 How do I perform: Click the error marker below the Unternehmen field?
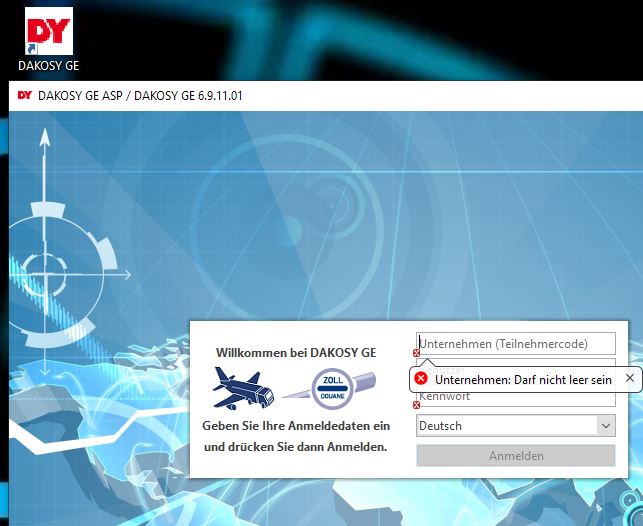416,353
